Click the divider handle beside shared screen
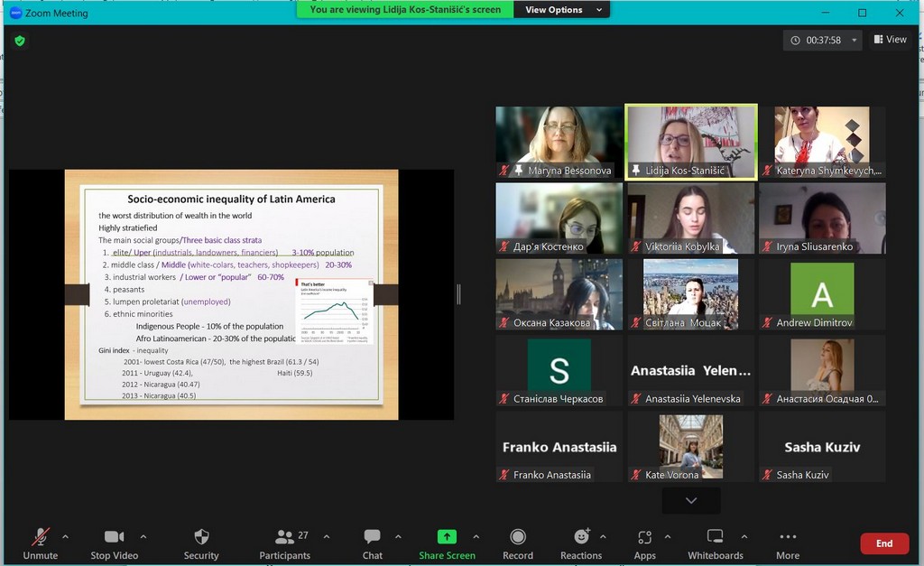 (458, 294)
